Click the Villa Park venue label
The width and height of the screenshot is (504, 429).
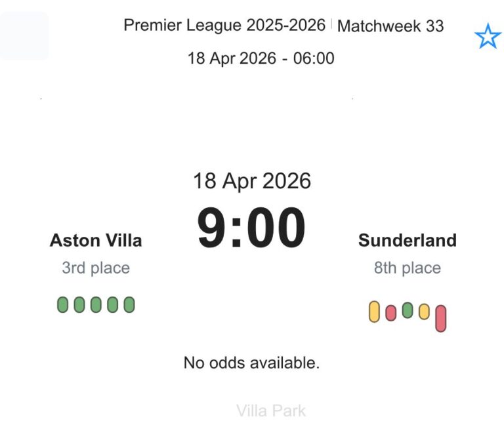pos(271,411)
